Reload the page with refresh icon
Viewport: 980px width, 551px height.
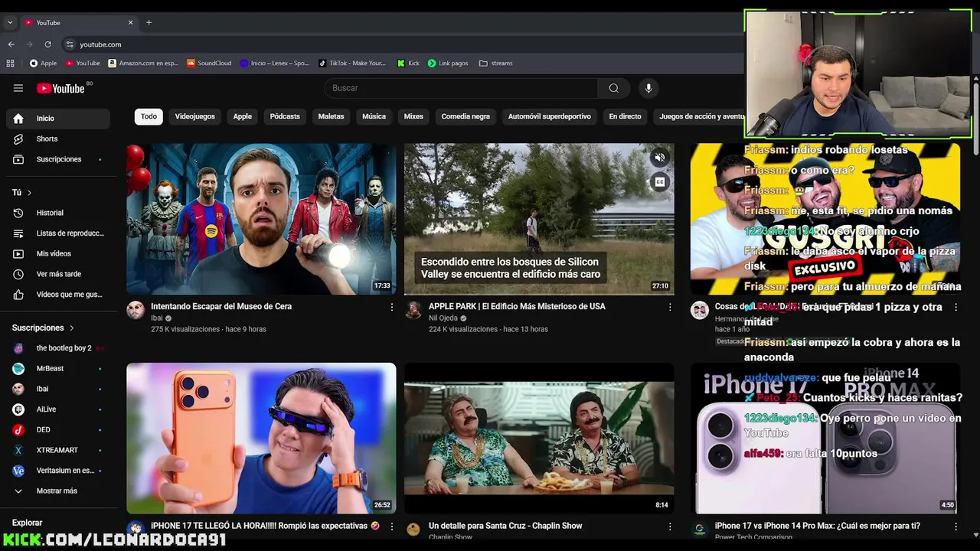tap(48, 44)
